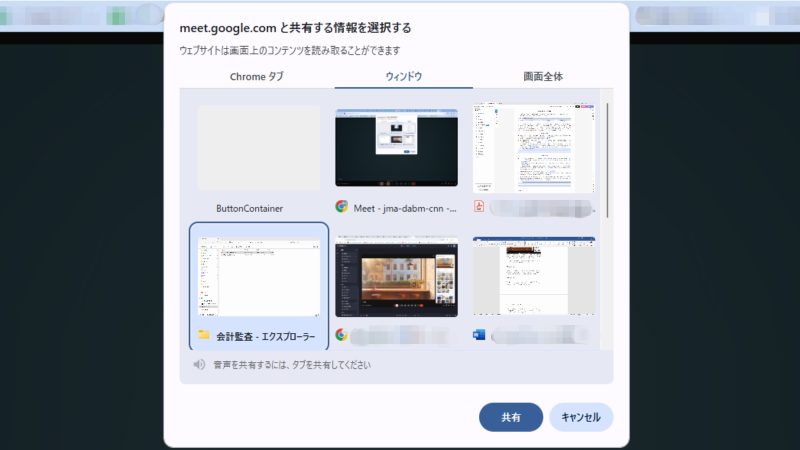This screenshot has height=450, width=800.
Task: Click the 会計監査 - エクスプローラー label
Action: point(265,336)
